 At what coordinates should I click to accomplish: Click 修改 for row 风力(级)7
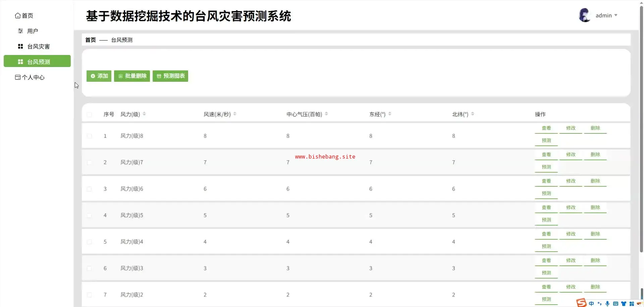[x=571, y=155]
